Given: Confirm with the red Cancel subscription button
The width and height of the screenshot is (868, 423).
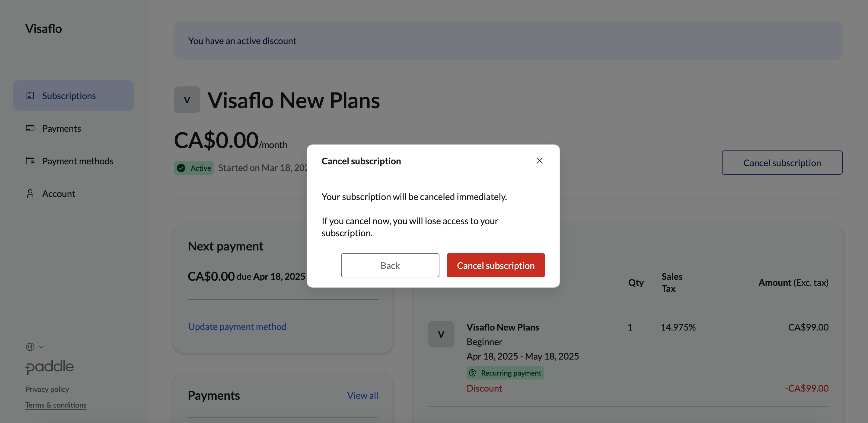Looking at the screenshot, I should [x=496, y=266].
